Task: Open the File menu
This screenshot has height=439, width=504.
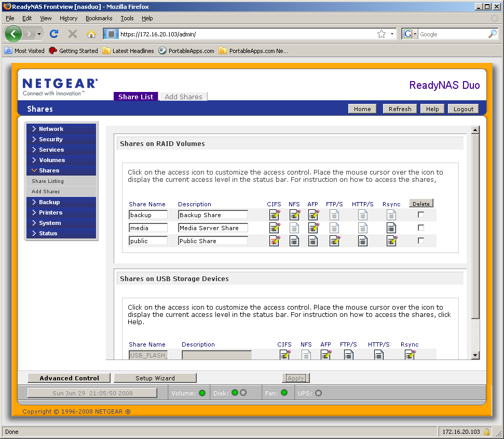Action: point(10,18)
